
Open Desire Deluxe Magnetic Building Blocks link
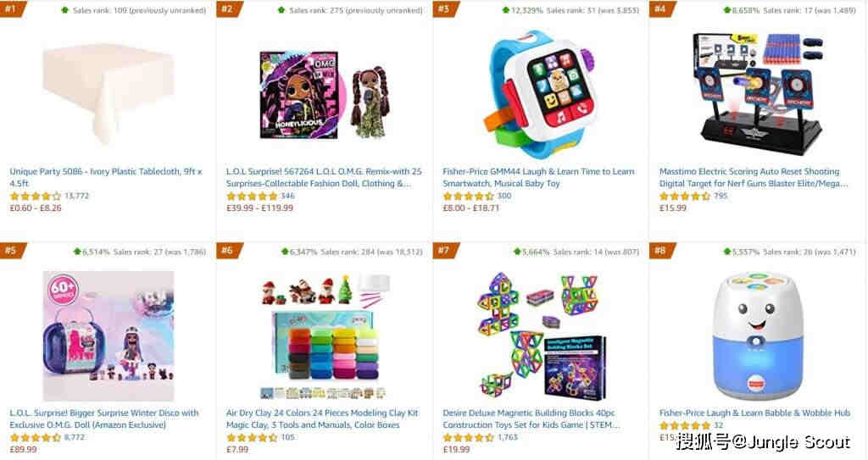tap(531, 418)
